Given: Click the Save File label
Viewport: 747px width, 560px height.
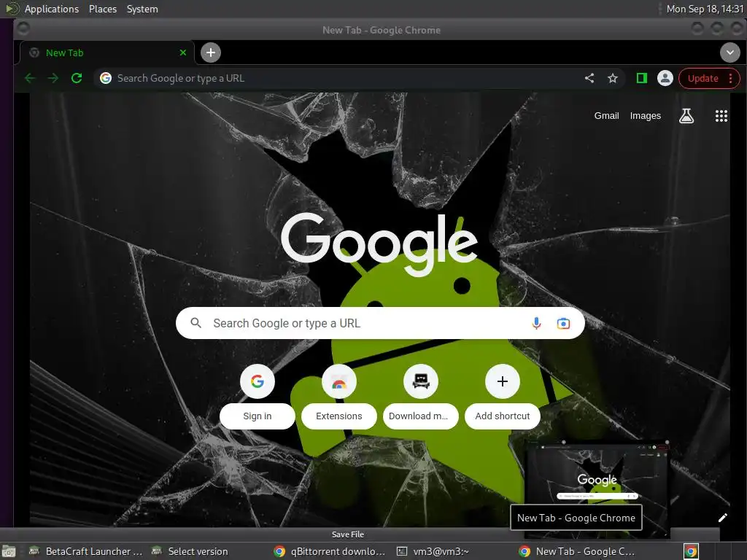Looking at the screenshot, I should [348, 534].
